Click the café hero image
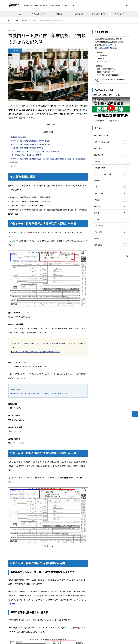Image resolution: width=138 pixels, height=644 pixels. tap(48, 74)
